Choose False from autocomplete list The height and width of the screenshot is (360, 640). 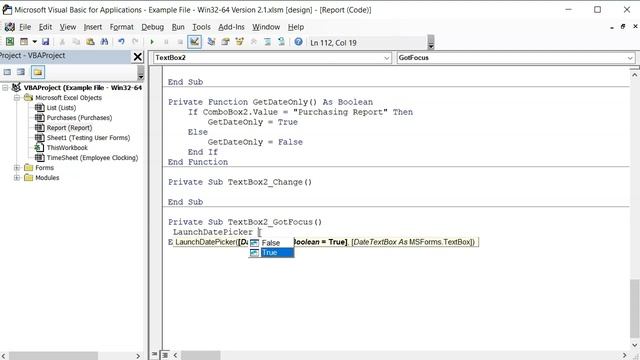271,242
